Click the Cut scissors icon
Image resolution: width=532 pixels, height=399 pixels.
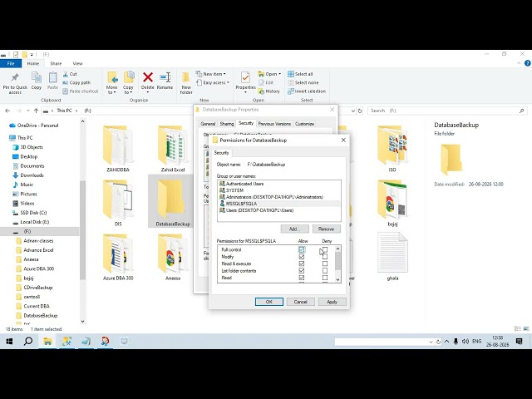(x=66, y=74)
